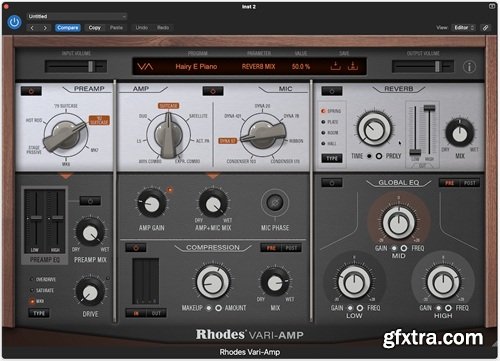Click the Paste button
Screen dimensions: 500x361
pyautogui.click(x=116, y=28)
